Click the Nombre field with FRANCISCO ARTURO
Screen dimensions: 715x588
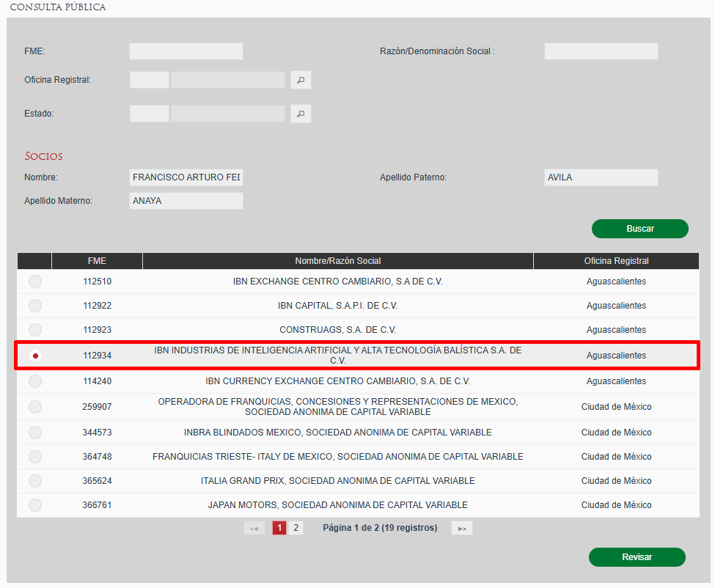186,177
